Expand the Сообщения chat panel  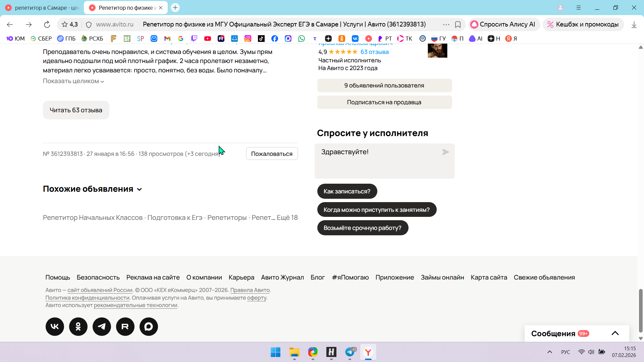615,333
